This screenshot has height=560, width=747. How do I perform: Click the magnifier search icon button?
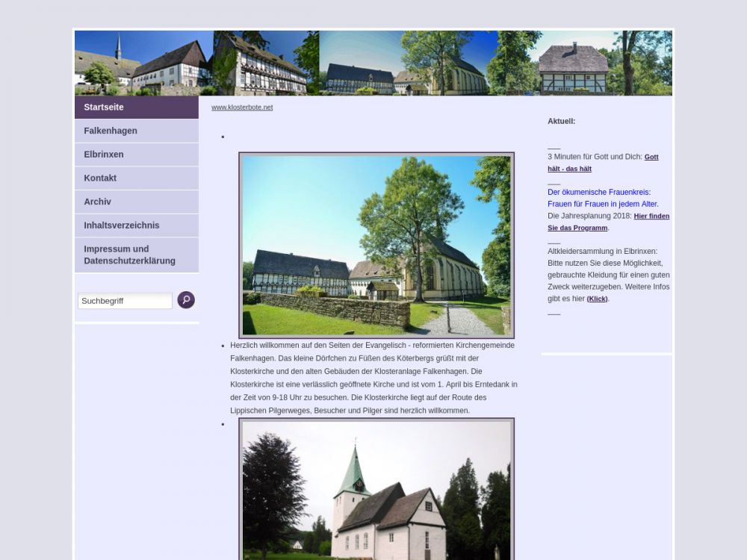click(186, 300)
